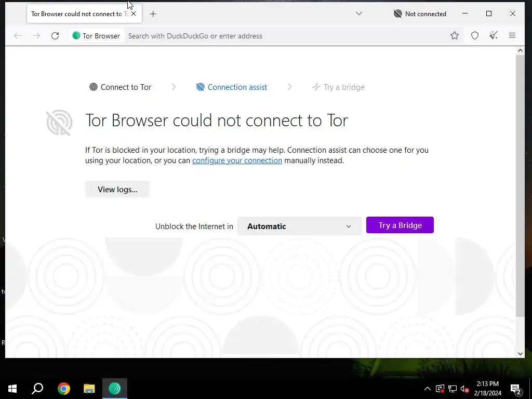Click the purple Try a Bridge button
Viewport: 532px width, 399px height.
point(400,225)
